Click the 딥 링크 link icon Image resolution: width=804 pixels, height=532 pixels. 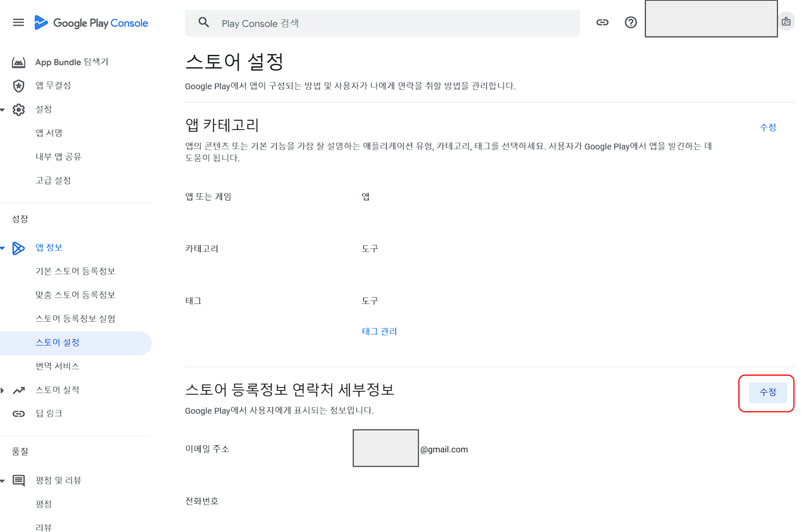[x=18, y=413]
